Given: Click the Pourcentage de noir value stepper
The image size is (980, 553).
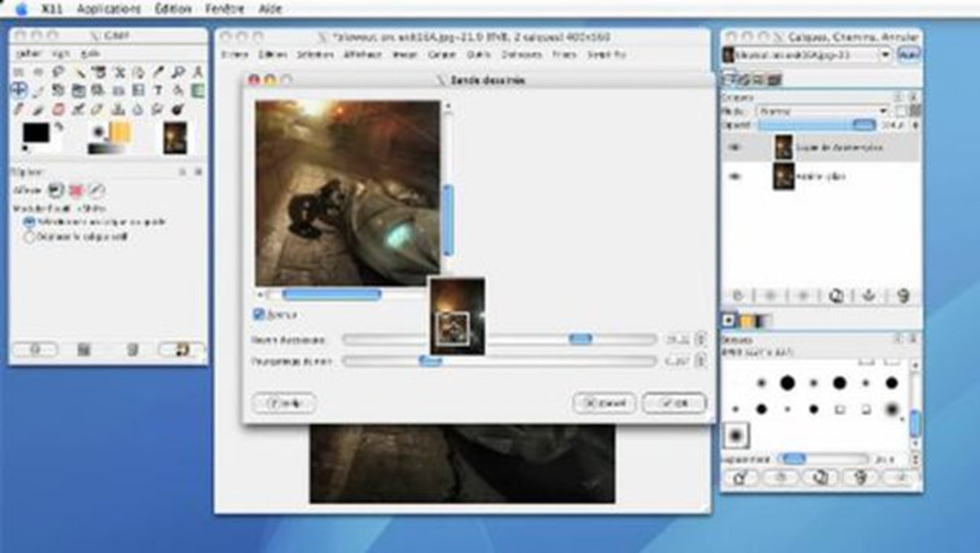Looking at the screenshot, I should click(701, 361).
